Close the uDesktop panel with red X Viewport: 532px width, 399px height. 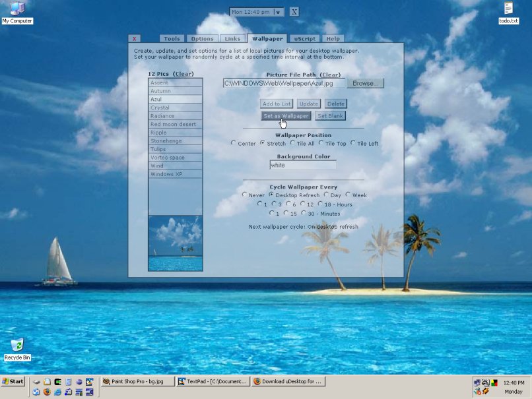coord(135,39)
